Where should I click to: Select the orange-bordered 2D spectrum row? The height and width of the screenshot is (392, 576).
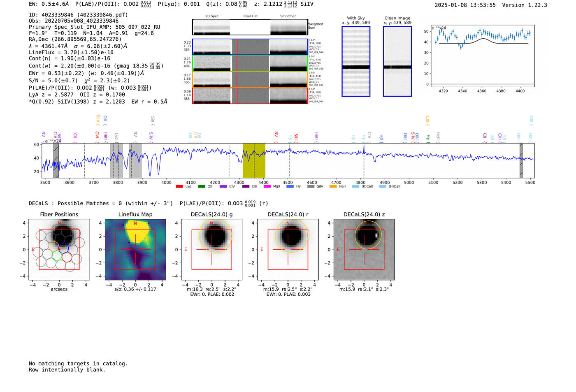click(x=250, y=79)
